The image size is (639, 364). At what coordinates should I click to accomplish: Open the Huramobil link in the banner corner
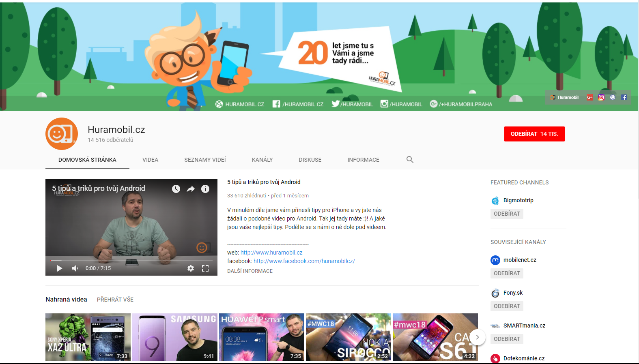point(564,97)
